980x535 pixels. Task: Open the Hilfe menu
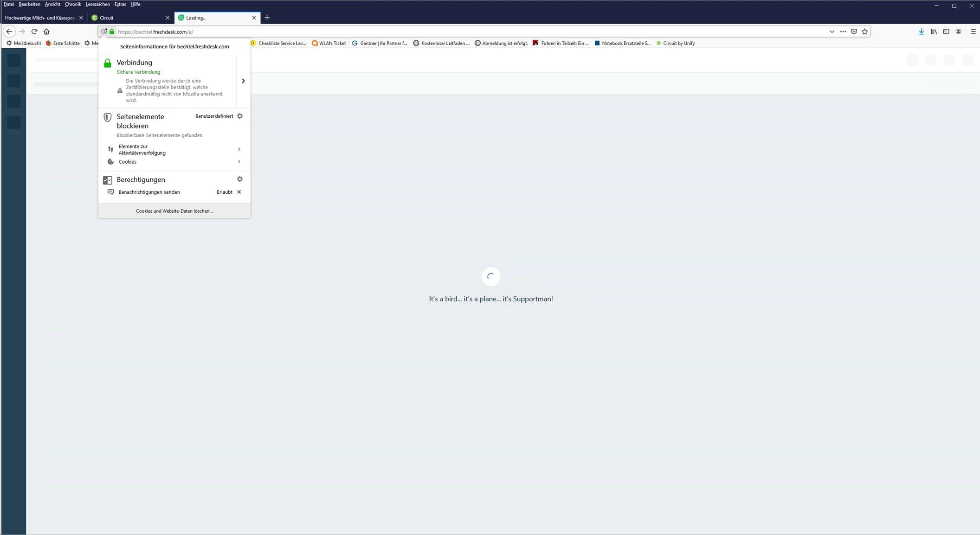coord(135,4)
